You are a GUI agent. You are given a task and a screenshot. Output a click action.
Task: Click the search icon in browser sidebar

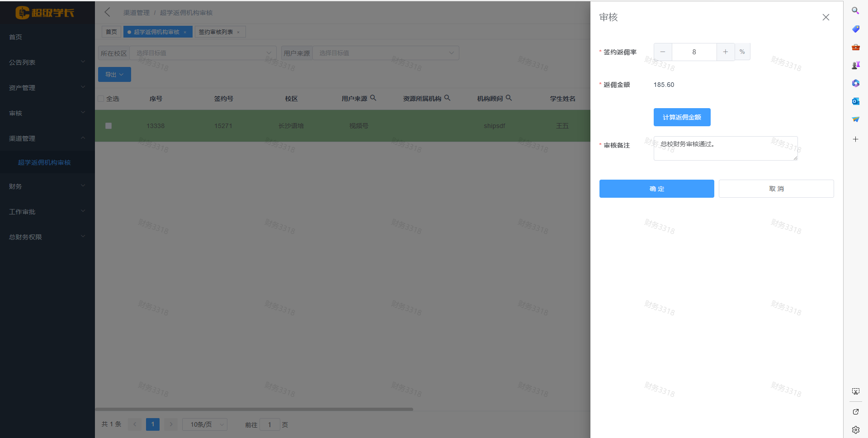click(x=855, y=11)
